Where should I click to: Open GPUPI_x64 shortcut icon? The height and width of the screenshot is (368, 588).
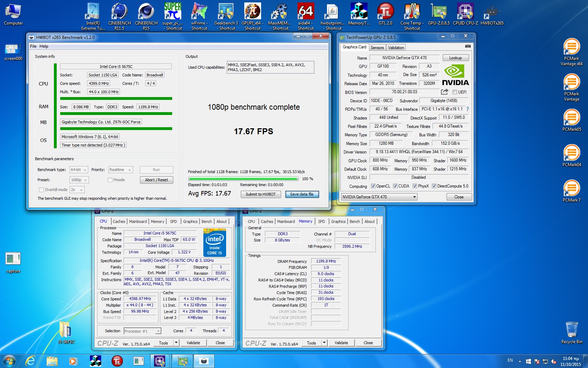pyautogui.click(x=252, y=16)
